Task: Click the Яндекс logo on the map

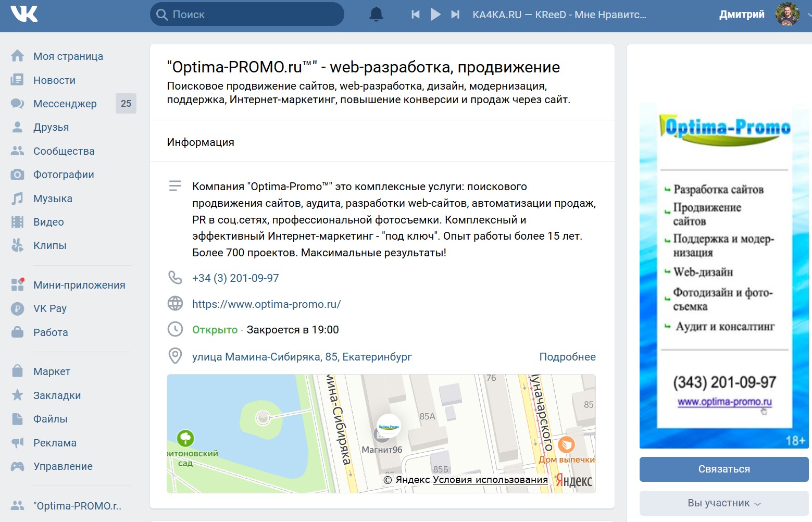Action: point(574,480)
